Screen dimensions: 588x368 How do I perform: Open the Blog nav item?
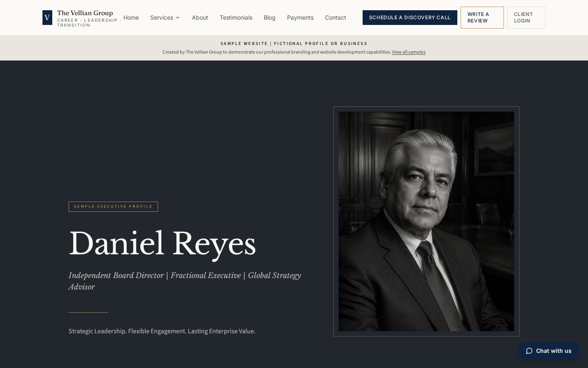(x=269, y=18)
